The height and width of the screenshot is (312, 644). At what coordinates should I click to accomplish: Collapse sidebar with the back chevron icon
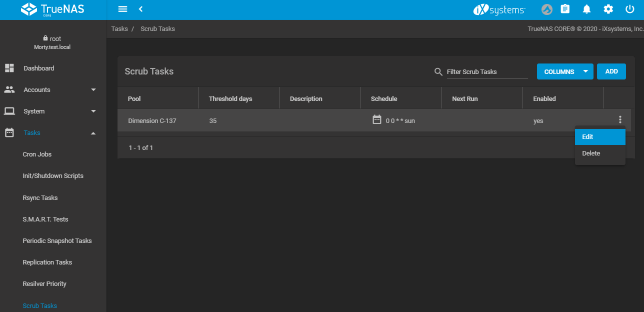141,9
